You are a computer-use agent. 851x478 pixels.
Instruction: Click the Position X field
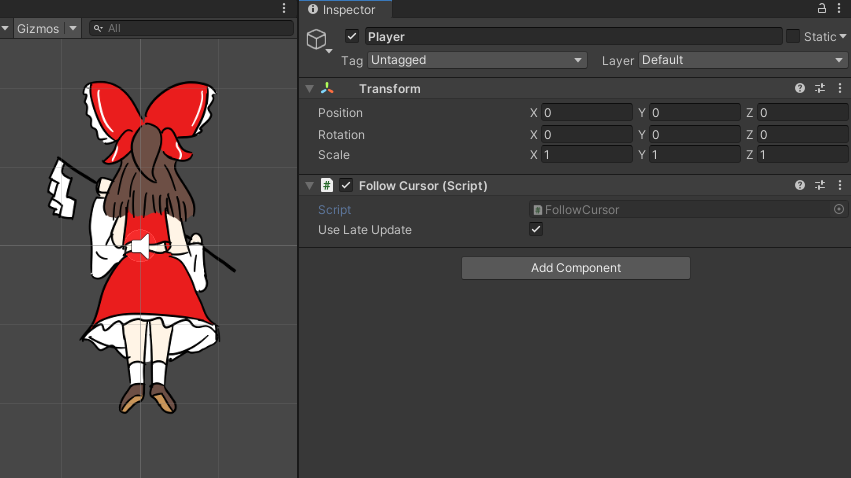coord(587,112)
